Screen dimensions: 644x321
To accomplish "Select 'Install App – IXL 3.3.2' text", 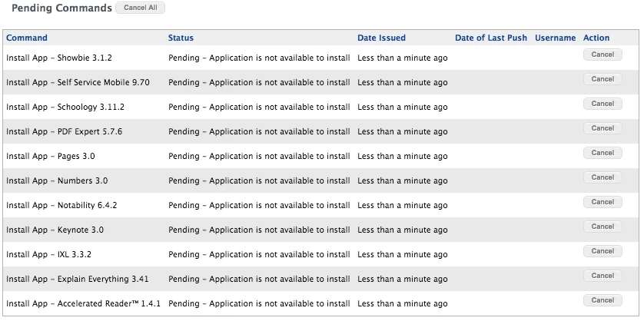I will (x=49, y=254).
